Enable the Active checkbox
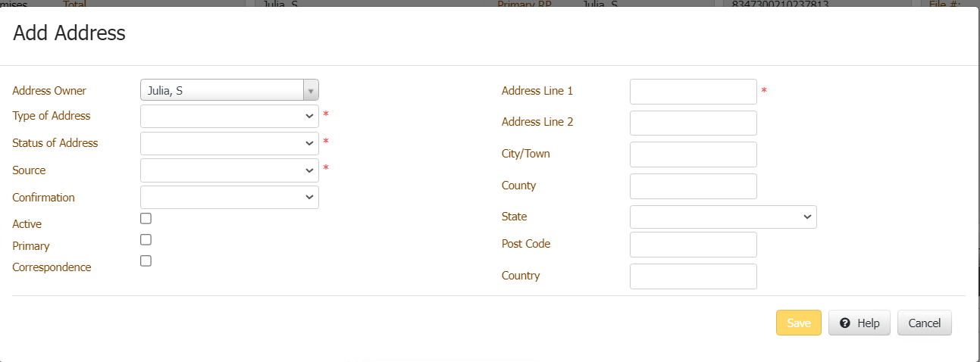The height and width of the screenshot is (362, 980). tap(146, 219)
